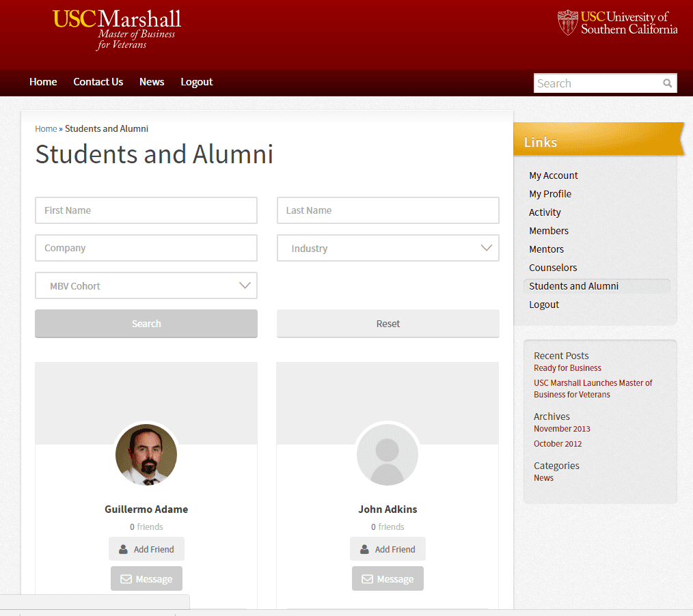Reset the search filters
693x616 pixels.
pyautogui.click(x=388, y=324)
